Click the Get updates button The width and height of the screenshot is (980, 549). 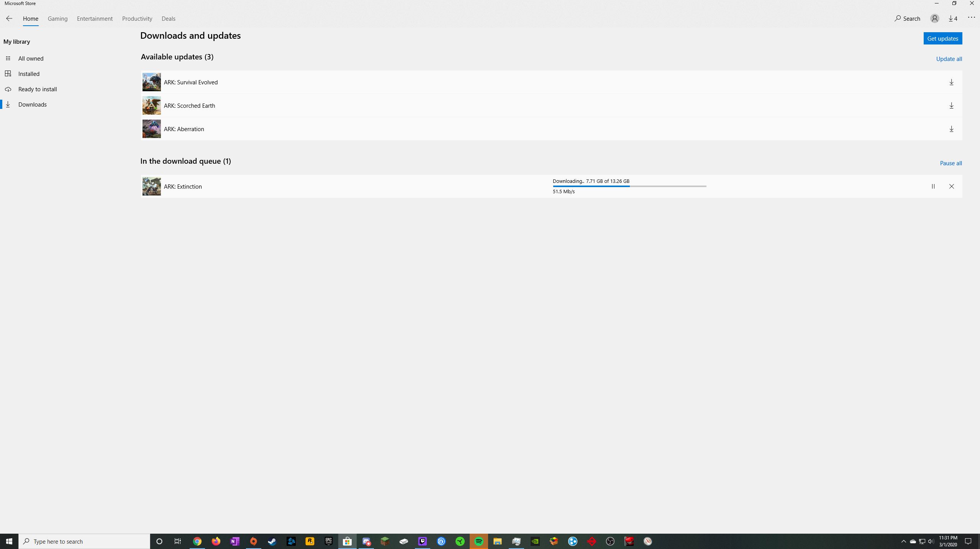point(943,38)
